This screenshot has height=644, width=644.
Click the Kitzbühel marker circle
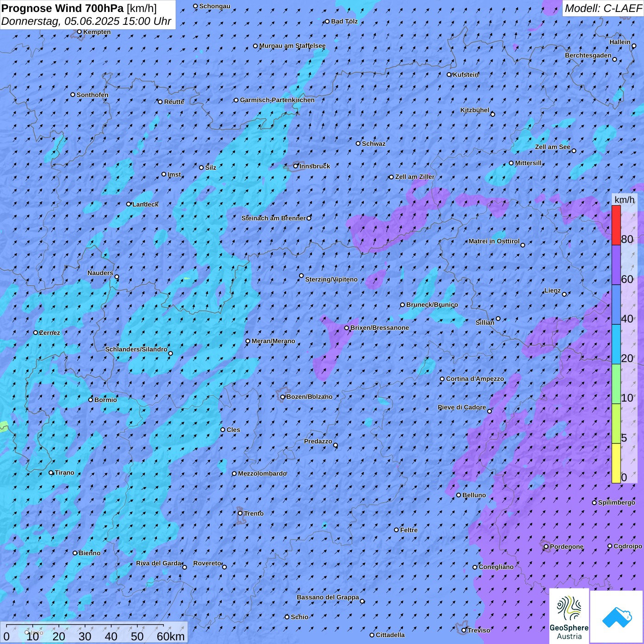pyautogui.click(x=493, y=114)
